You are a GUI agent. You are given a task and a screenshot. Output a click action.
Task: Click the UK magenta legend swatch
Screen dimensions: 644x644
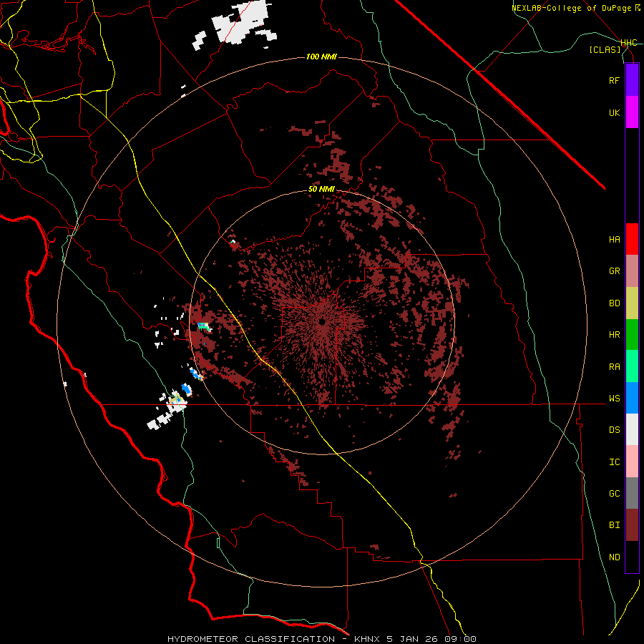click(632, 112)
